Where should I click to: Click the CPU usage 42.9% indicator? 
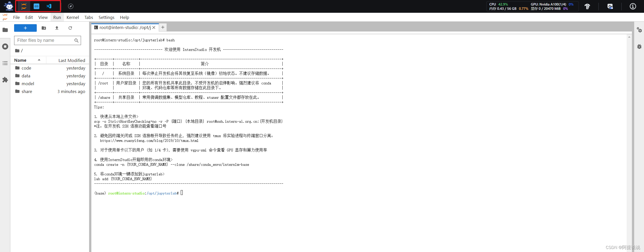499,4
